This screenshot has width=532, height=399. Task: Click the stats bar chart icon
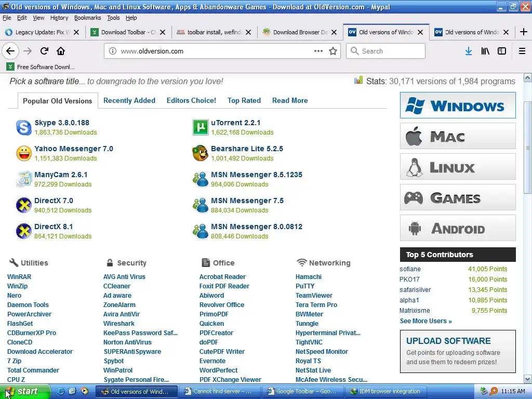point(358,80)
